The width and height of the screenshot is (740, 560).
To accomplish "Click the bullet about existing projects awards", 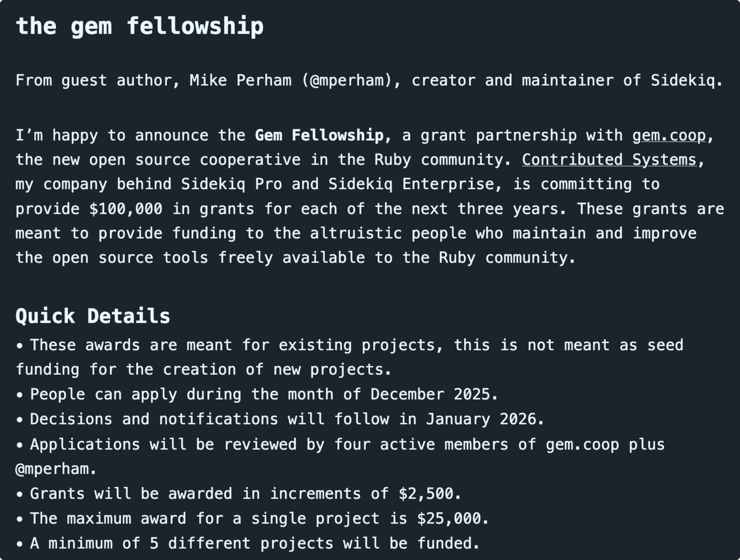I will click(x=349, y=357).
